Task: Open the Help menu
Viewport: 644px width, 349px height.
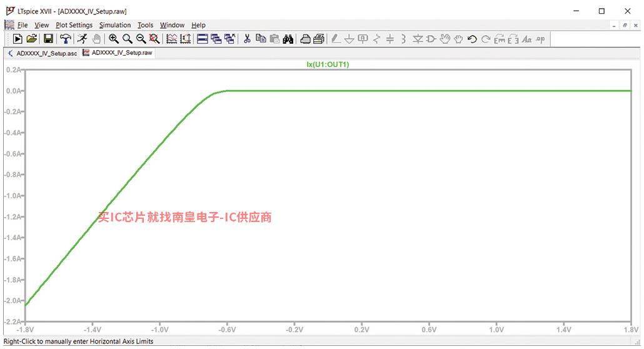Action: point(198,25)
